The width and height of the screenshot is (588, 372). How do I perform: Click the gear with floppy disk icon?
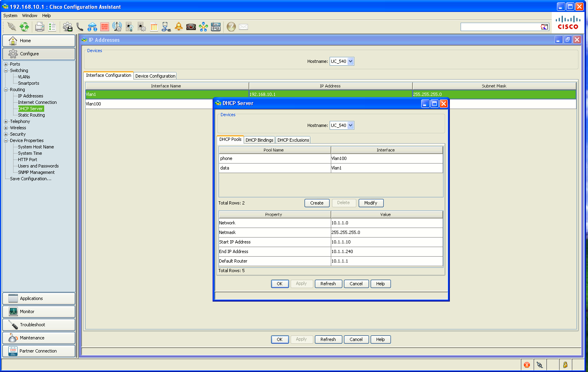[x=68, y=27]
